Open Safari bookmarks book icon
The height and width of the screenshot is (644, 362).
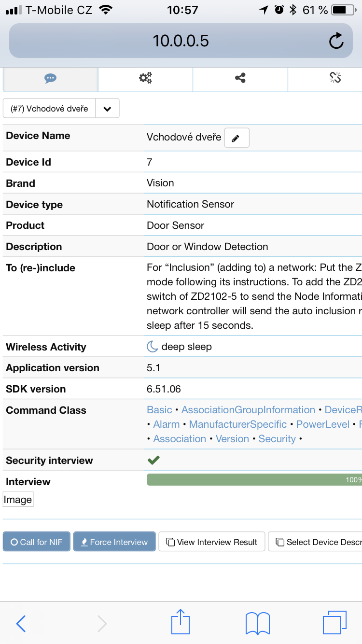coord(258,623)
